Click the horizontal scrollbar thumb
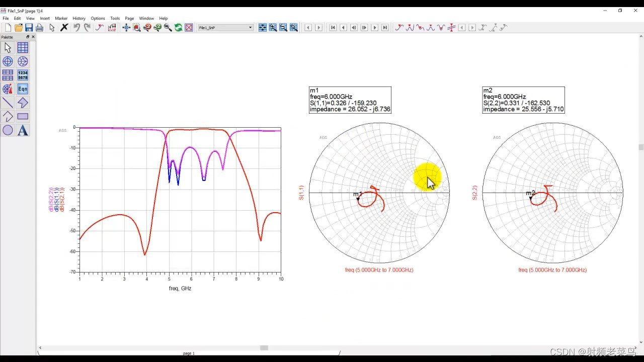 point(264,348)
